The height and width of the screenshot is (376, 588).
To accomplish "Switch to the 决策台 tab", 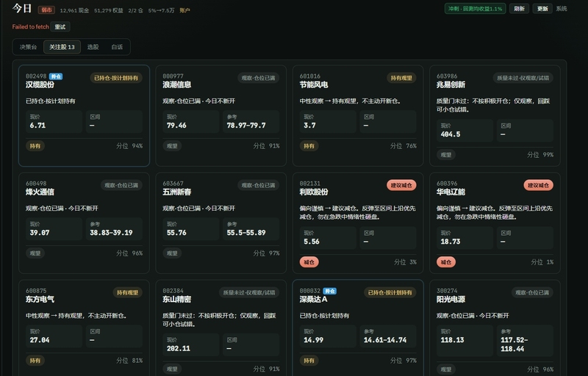I will point(28,47).
